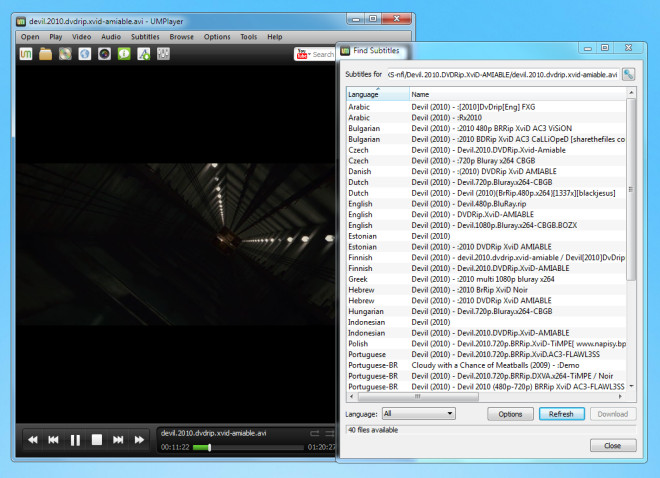Pause the video playback

(75, 440)
